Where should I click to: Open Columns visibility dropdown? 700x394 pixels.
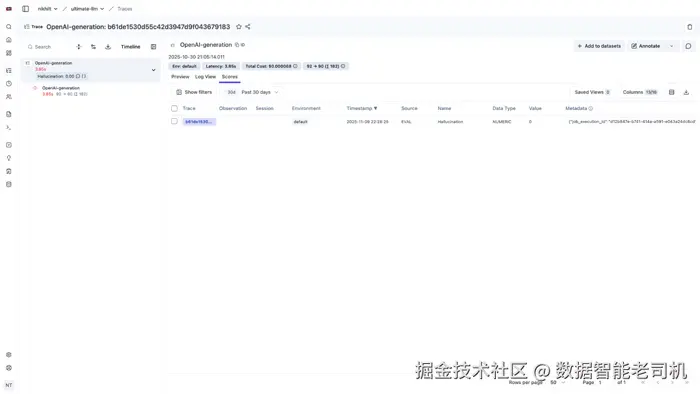coord(640,92)
